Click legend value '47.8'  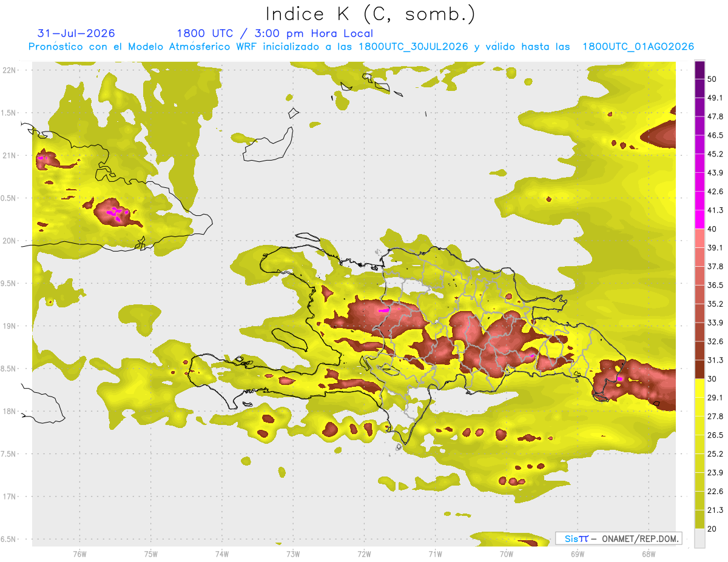coord(715,116)
